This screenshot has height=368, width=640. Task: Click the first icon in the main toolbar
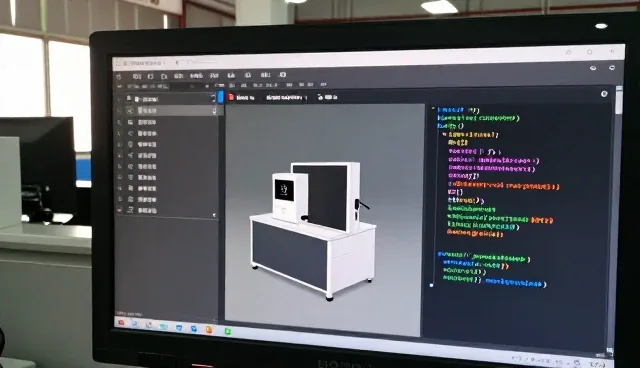pos(119,77)
